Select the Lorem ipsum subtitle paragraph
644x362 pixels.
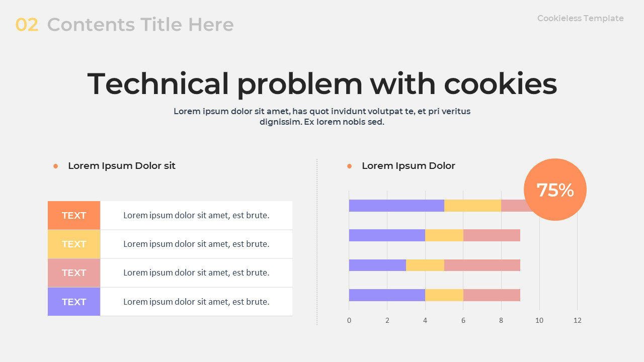pyautogui.click(x=322, y=117)
